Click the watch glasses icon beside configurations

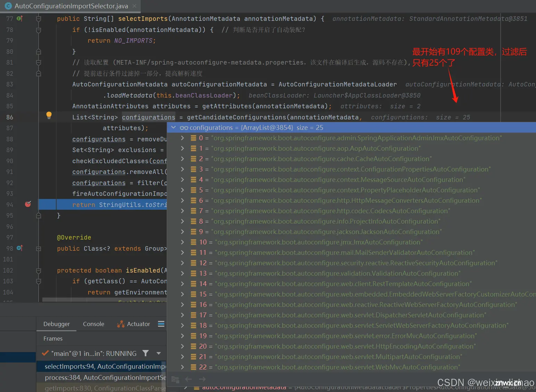pyautogui.click(x=184, y=128)
